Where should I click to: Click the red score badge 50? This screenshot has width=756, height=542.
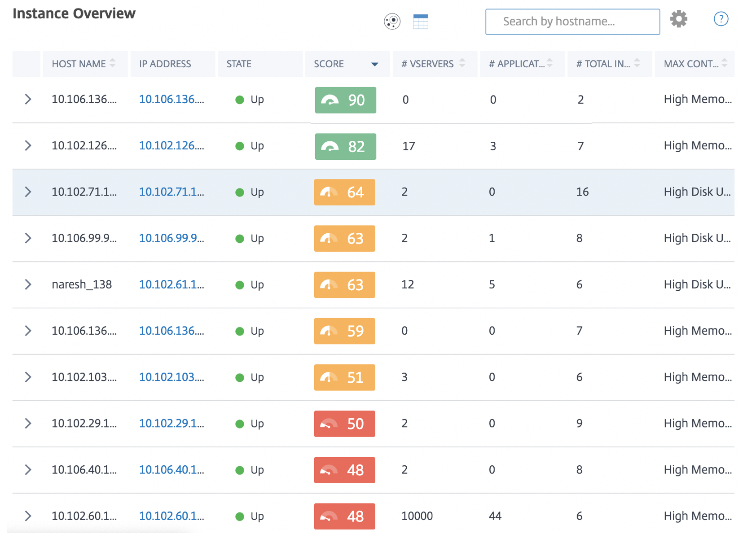click(x=344, y=424)
